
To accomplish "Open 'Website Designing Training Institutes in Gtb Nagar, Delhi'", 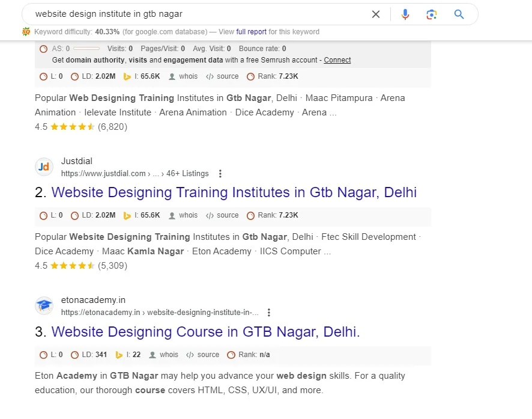I will click(x=234, y=192).
